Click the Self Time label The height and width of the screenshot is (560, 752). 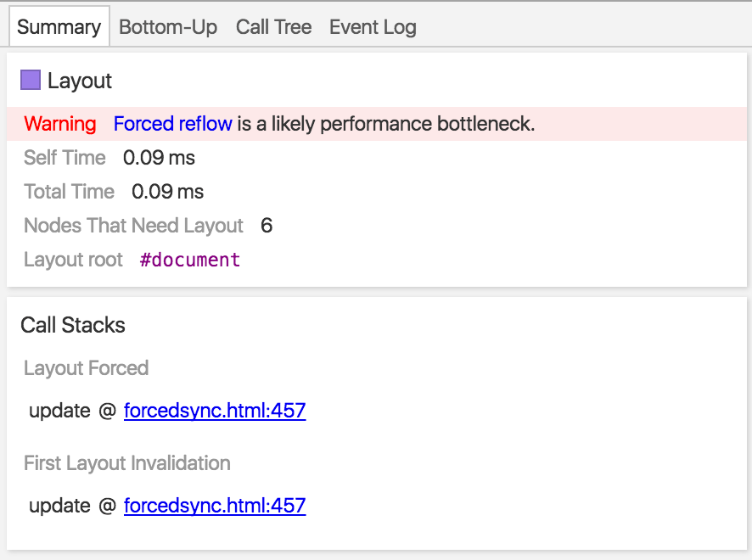click(x=65, y=158)
